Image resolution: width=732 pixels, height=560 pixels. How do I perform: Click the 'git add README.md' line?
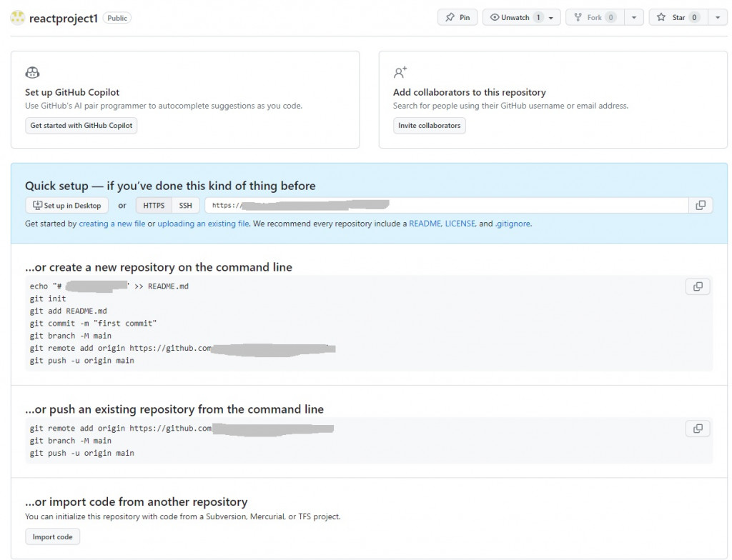(68, 311)
